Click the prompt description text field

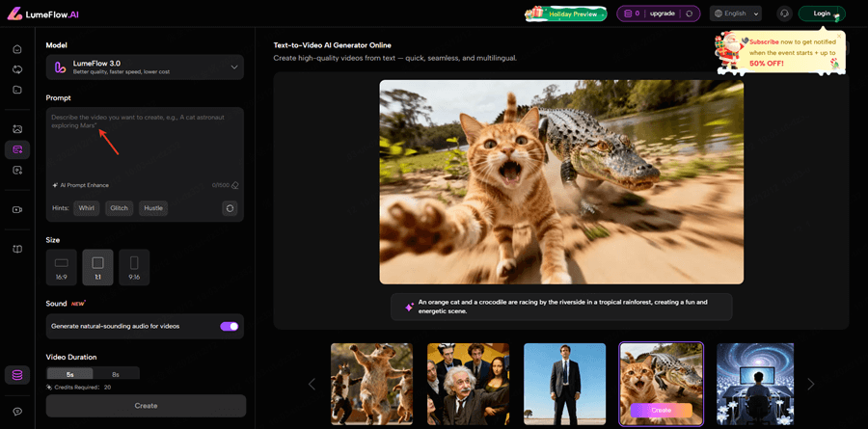pos(145,145)
